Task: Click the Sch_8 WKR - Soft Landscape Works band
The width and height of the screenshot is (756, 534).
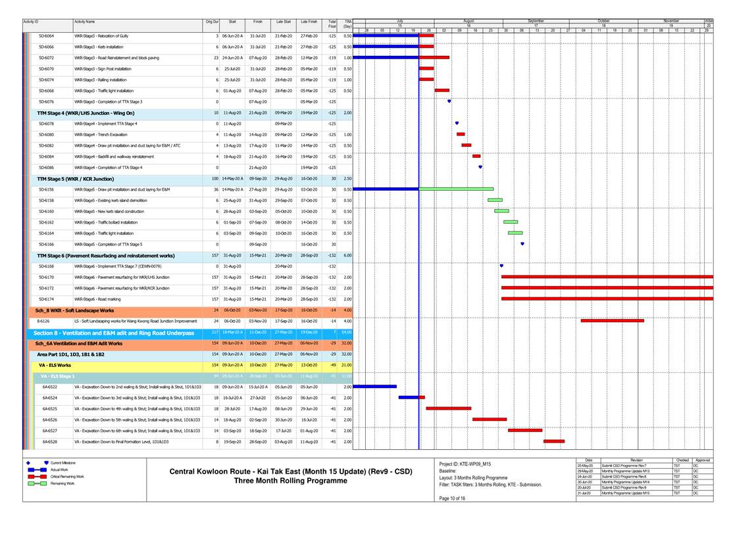Action: click(74, 310)
